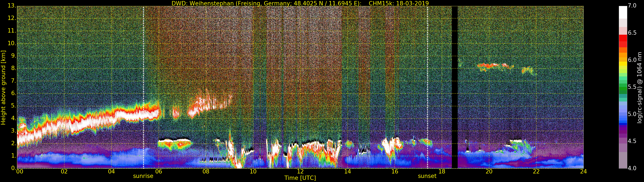Viewport: 644px width, 182px height.
Task: Click the 12 tick label on the time axis
Action: (300, 172)
